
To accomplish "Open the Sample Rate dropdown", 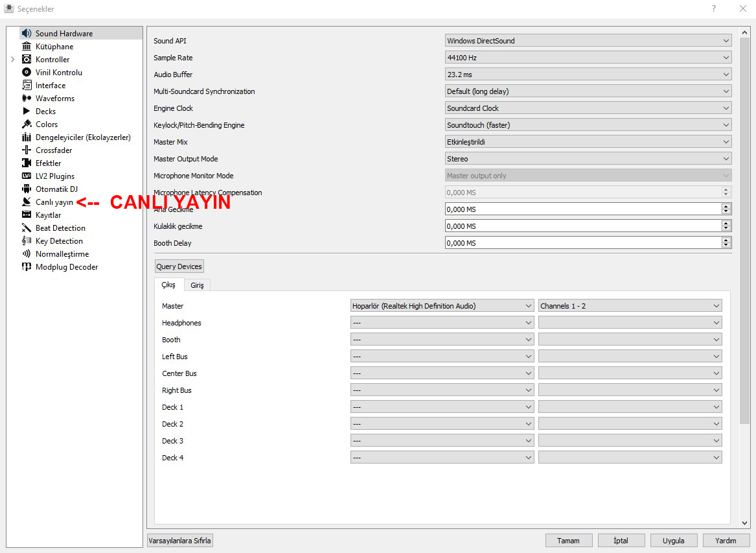I will pyautogui.click(x=588, y=58).
